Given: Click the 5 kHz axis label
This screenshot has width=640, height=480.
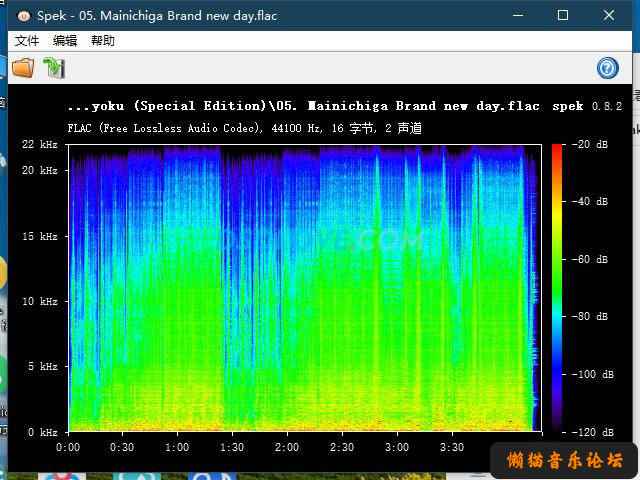Looking at the screenshot, I should pyautogui.click(x=42, y=367).
